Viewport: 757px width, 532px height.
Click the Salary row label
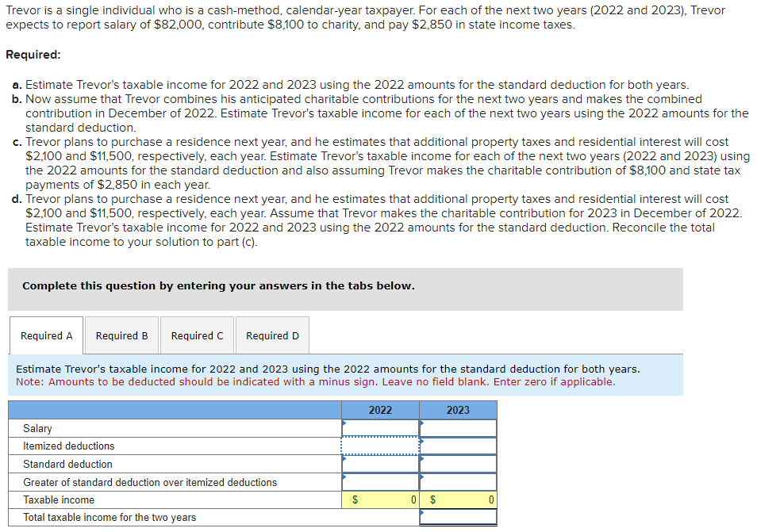tap(38, 428)
